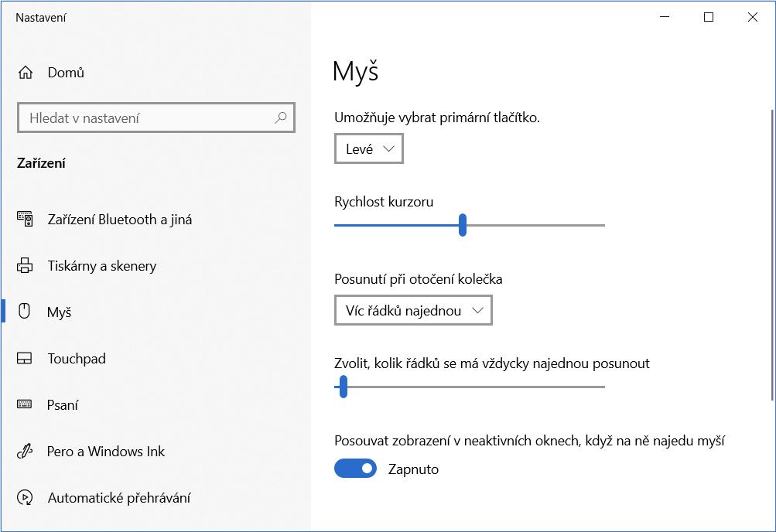This screenshot has width=776, height=532.
Task: Select the pen icon for Pero a Windows Ink
Action: [x=25, y=451]
